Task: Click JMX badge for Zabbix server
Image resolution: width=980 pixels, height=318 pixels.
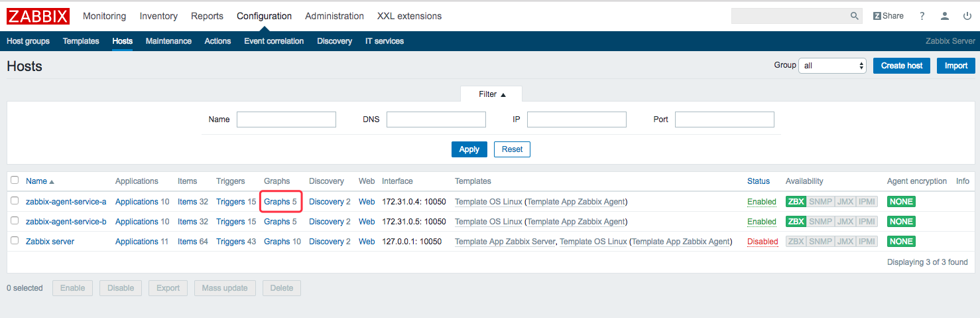Action: pyautogui.click(x=845, y=242)
